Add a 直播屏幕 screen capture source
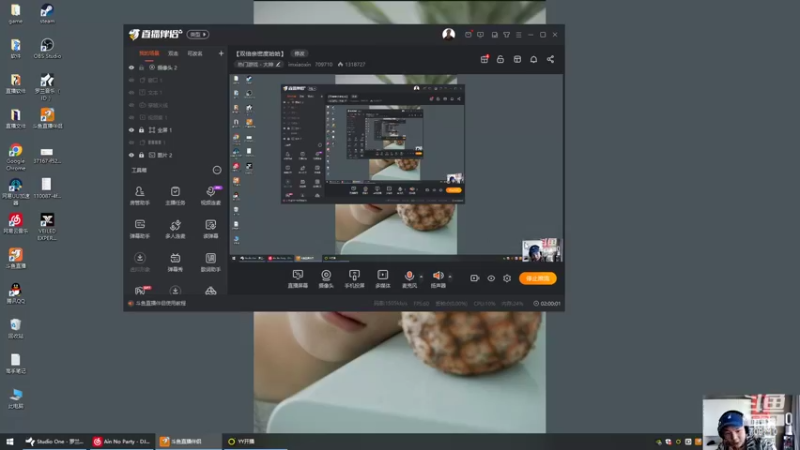The height and width of the screenshot is (450, 800). tap(297, 279)
